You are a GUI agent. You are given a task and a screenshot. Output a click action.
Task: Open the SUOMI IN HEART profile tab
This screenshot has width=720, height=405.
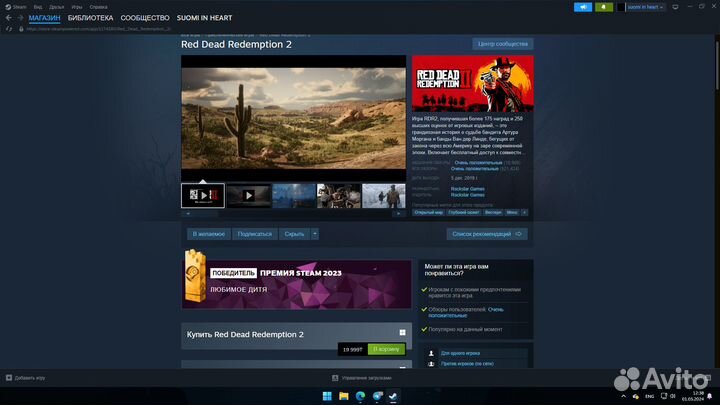(204, 18)
